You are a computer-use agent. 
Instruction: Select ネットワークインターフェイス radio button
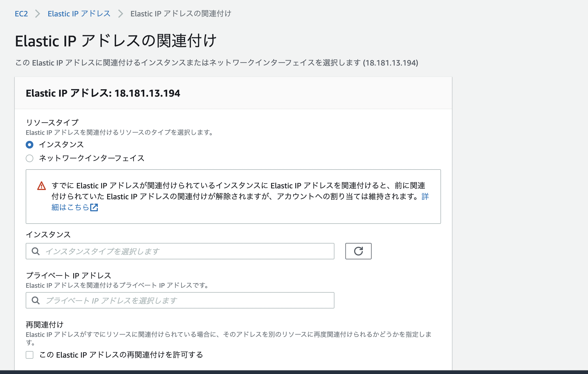(x=30, y=158)
